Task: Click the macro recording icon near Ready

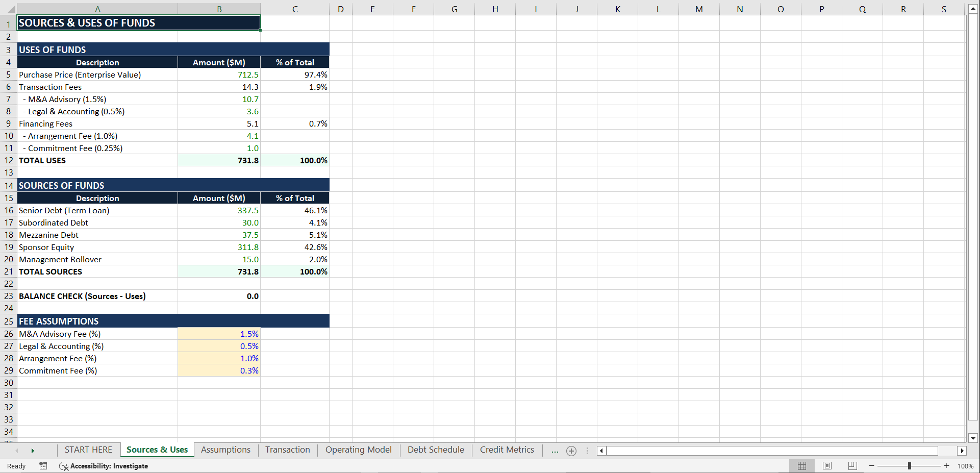Action: (43, 466)
